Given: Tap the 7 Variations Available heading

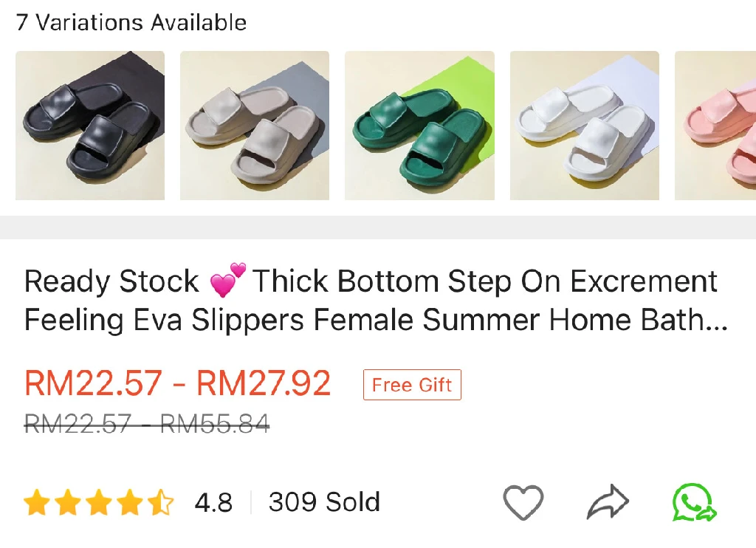Looking at the screenshot, I should [x=131, y=23].
